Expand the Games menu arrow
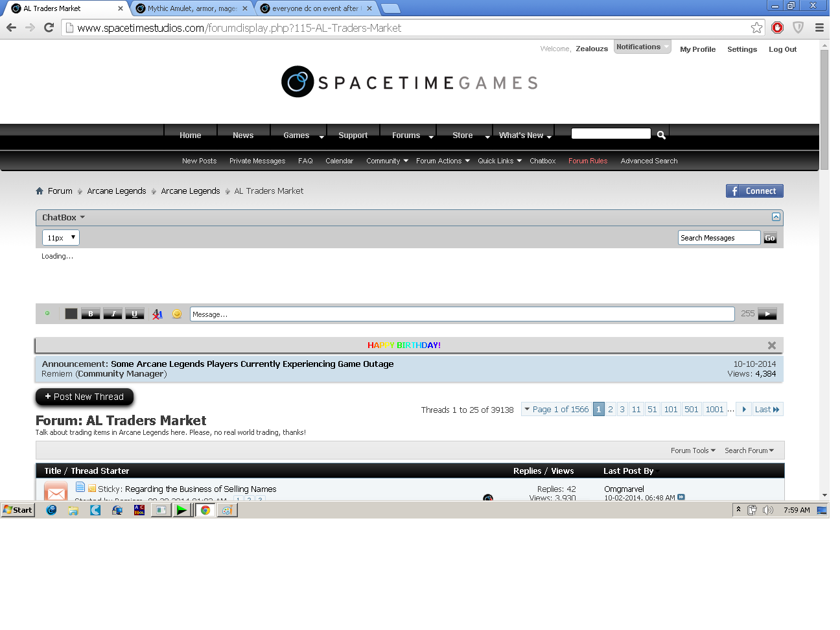This screenshot has width=840, height=630. click(321, 137)
